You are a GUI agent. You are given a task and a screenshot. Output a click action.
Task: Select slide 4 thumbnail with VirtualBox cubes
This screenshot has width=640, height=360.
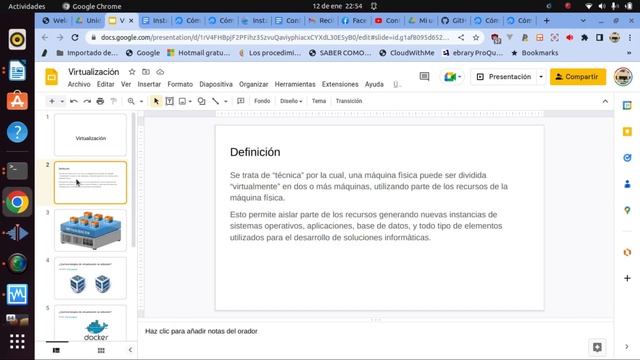(x=90, y=278)
